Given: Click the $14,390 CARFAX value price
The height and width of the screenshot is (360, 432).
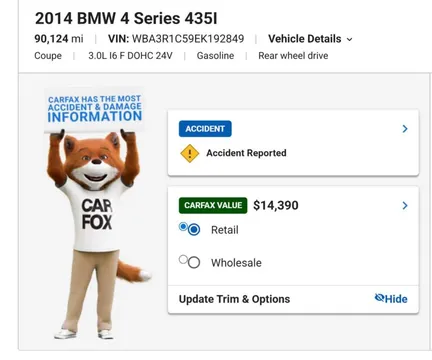Looking at the screenshot, I should tap(276, 205).
